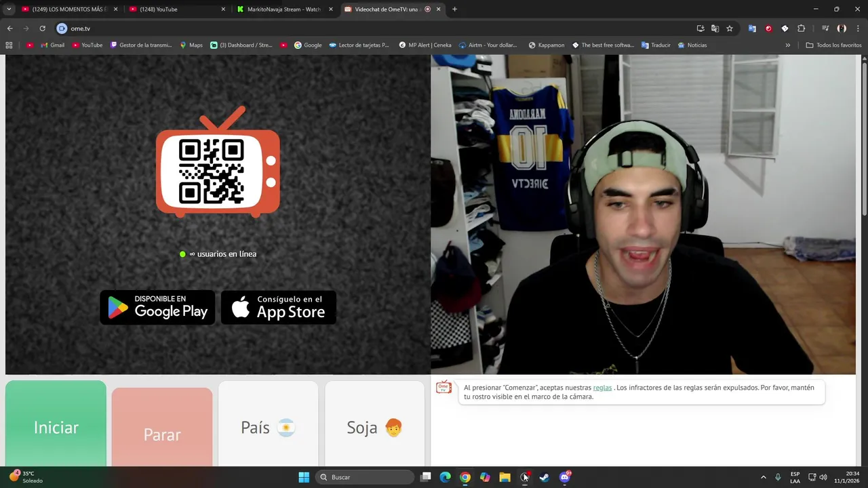Image resolution: width=868 pixels, height=488 pixels.
Task: Open Google Chrome from taskbar
Action: [x=465, y=477]
